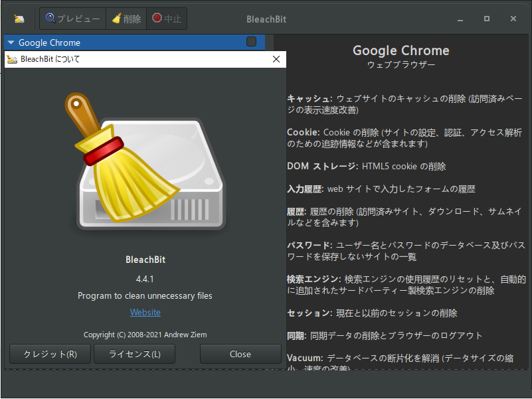Dismiss the BleachBit について dialog with its X
This screenshot has height=399, width=532.
pyautogui.click(x=276, y=59)
